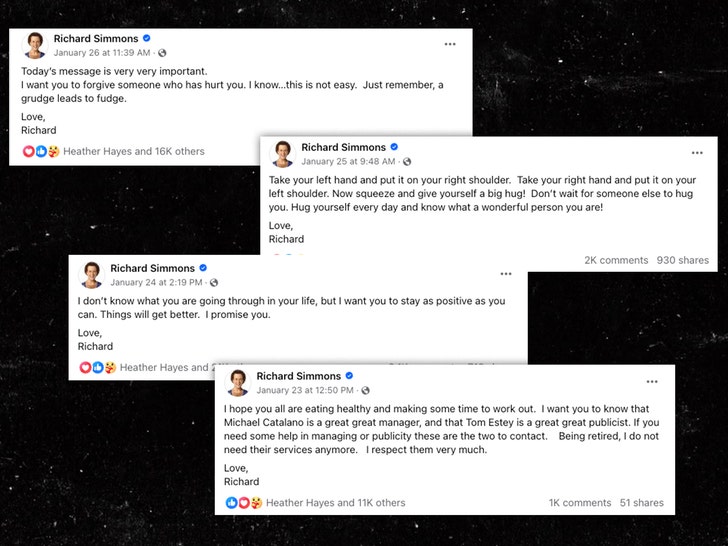
Task: Click the public globe icon beside January 26 timestamp
Action: (x=162, y=52)
